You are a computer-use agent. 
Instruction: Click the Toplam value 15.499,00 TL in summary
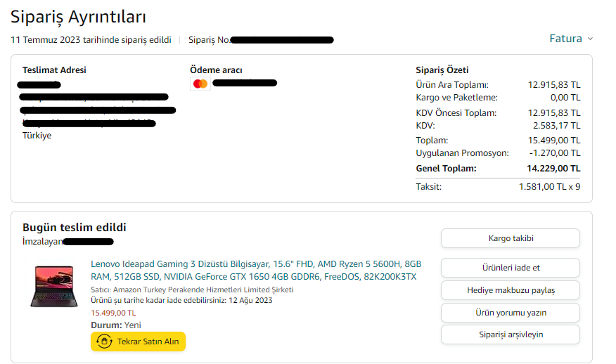point(554,140)
